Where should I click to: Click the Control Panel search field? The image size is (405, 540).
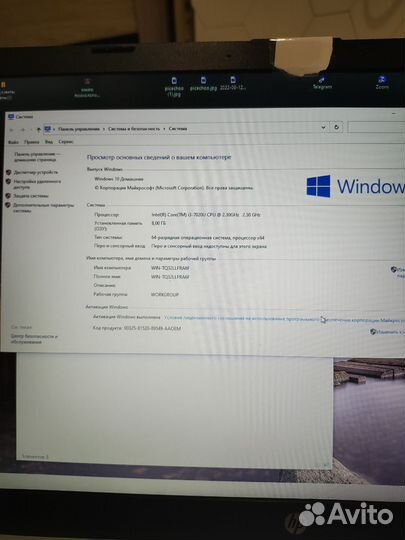tap(376, 127)
